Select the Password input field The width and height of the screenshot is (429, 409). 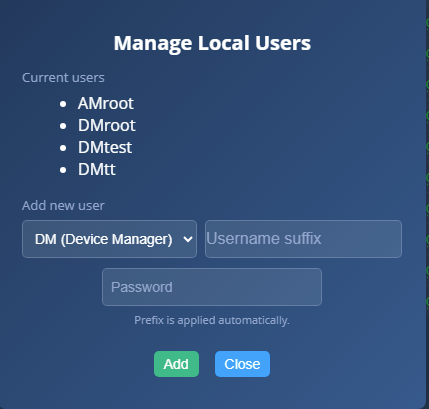click(212, 287)
